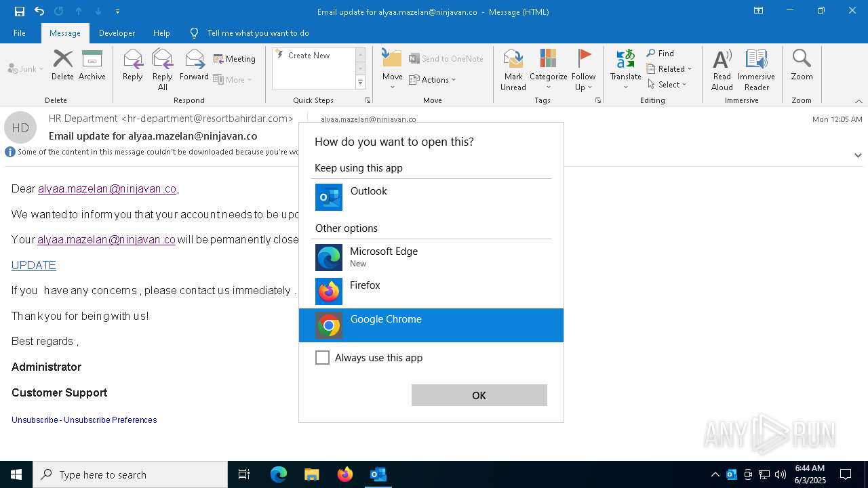Click the Unsubscribe link

point(35,420)
